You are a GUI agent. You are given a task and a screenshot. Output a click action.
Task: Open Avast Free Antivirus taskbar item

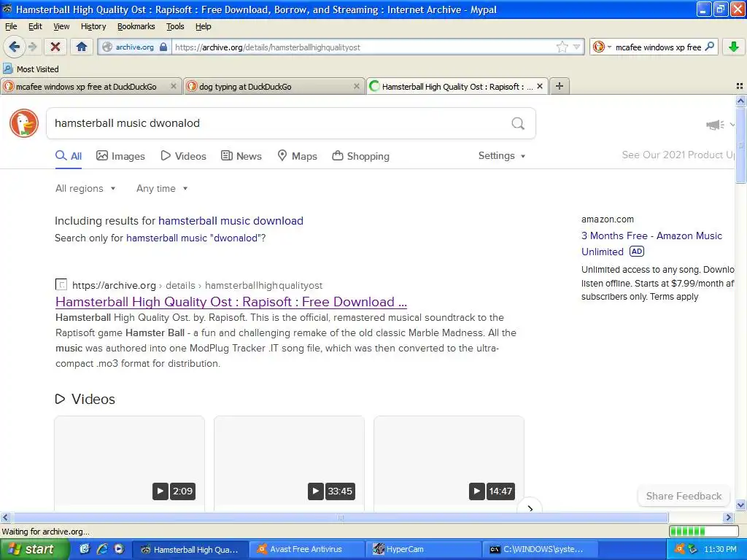(306, 549)
